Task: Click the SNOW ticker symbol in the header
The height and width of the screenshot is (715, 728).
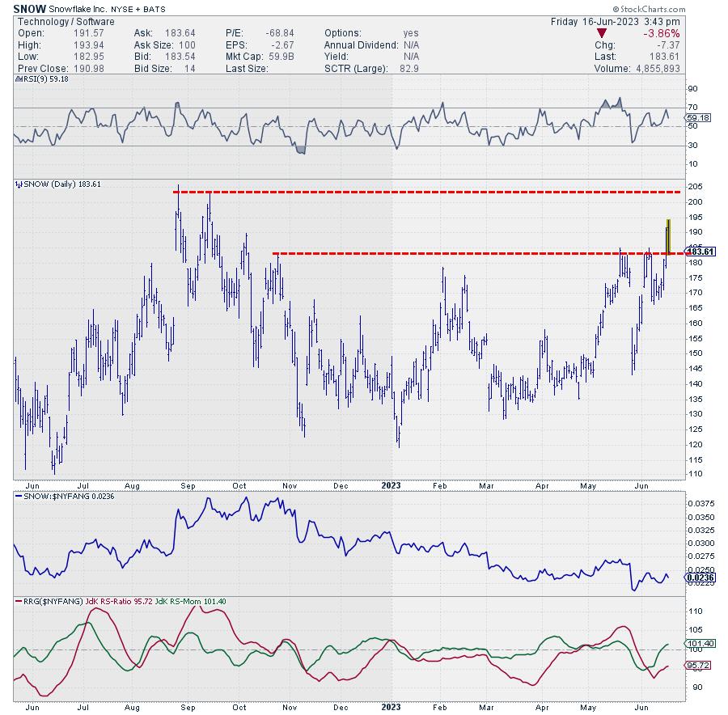Action: tap(30, 7)
